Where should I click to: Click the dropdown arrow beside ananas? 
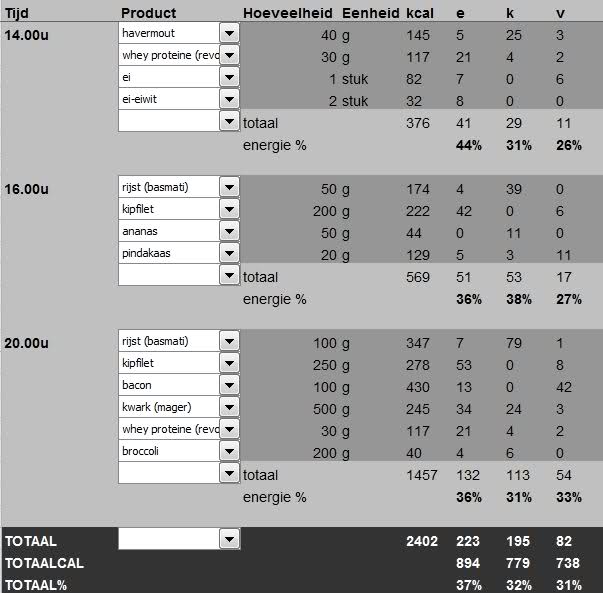coord(229,231)
